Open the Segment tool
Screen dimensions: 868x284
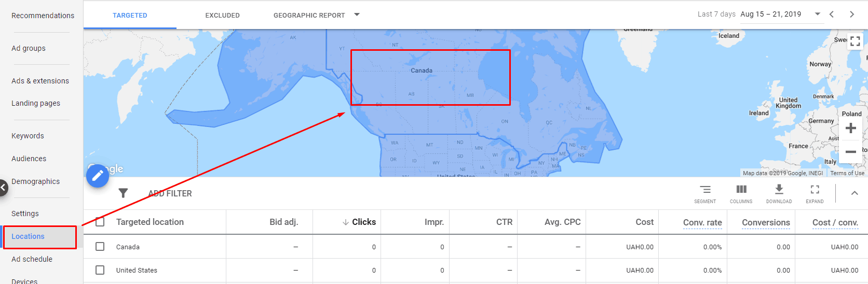click(x=705, y=194)
